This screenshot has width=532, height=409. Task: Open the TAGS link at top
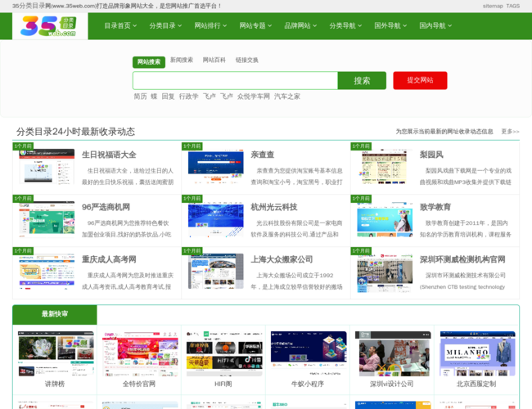(513, 6)
